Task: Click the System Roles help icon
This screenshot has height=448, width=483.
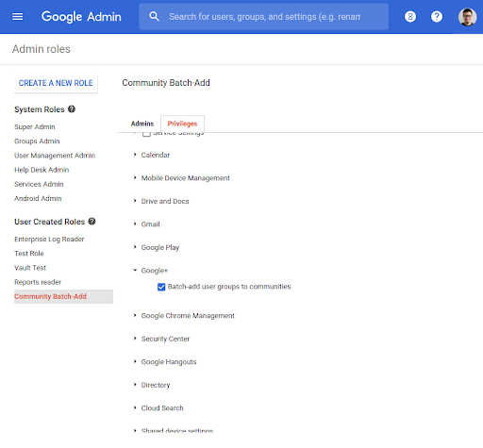Action: (x=72, y=109)
